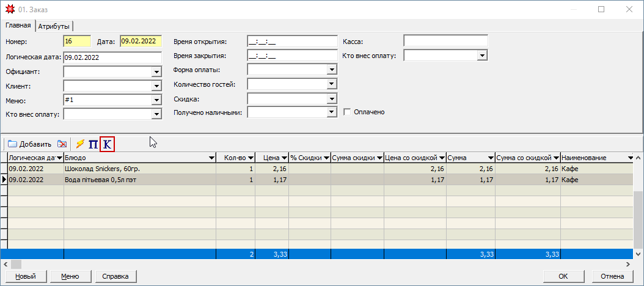Click the lightning bolt toolbar icon

click(80, 144)
